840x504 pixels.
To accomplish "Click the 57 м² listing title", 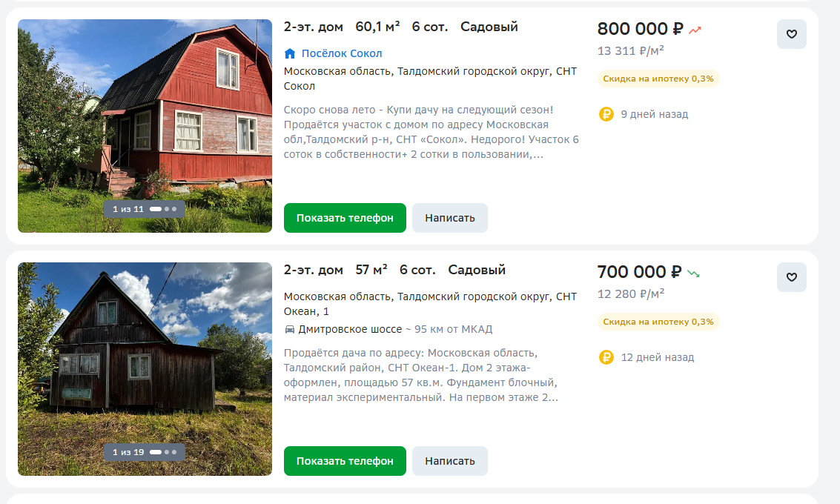I will click(x=394, y=271).
